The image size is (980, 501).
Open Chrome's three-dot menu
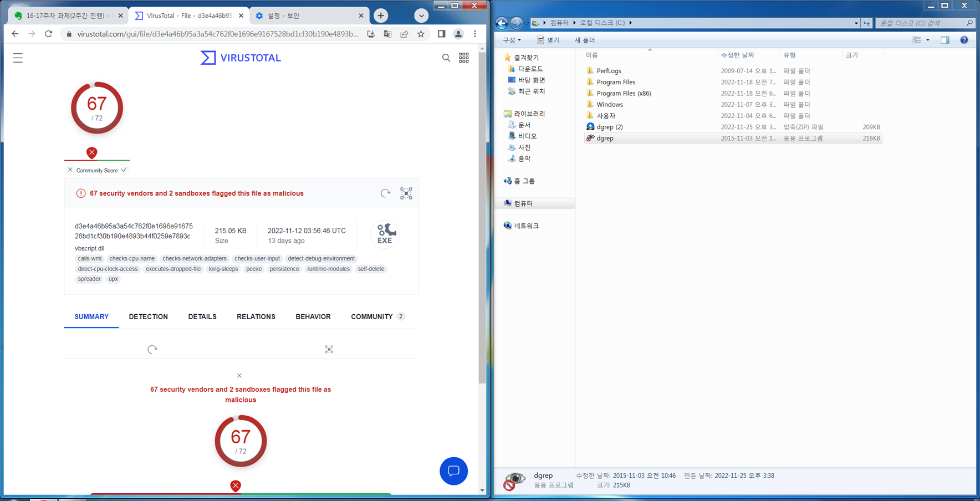tap(475, 34)
